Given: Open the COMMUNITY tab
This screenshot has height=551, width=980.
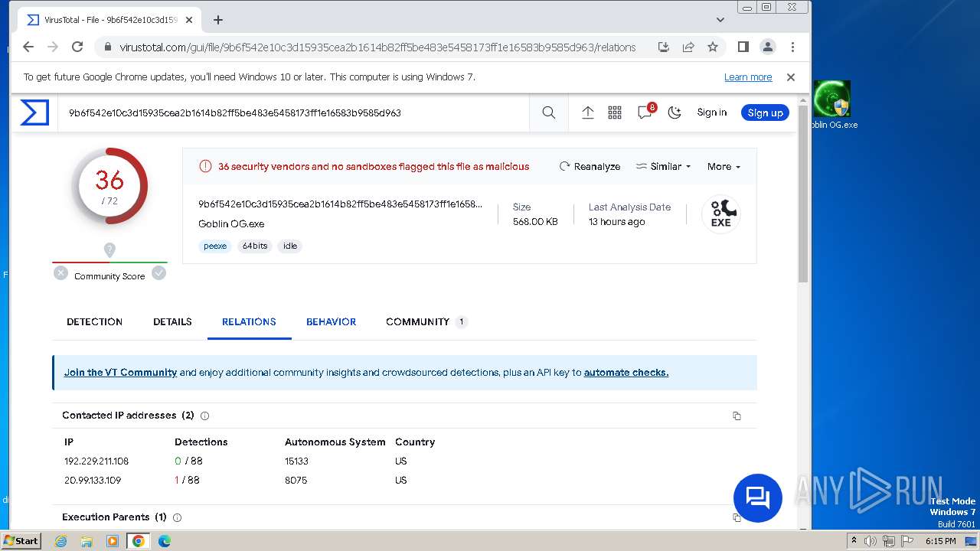Looking at the screenshot, I should pos(426,321).
